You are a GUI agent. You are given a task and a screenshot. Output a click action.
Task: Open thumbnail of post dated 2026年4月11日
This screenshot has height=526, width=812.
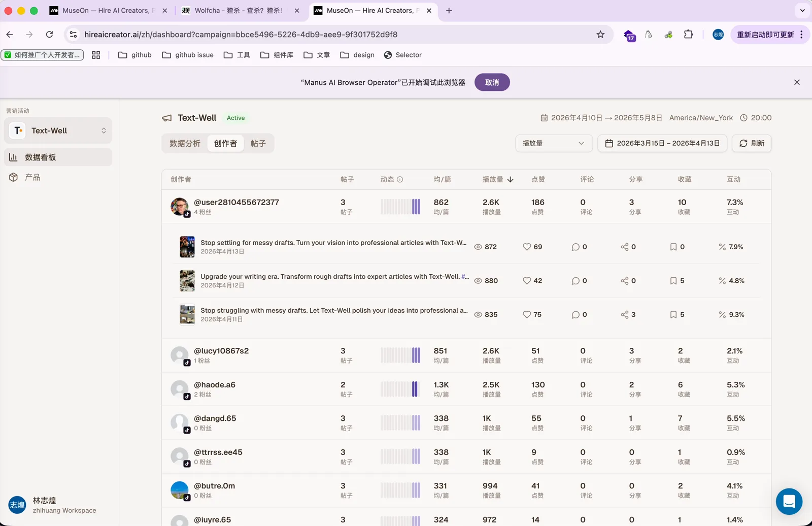coord(187,315)
